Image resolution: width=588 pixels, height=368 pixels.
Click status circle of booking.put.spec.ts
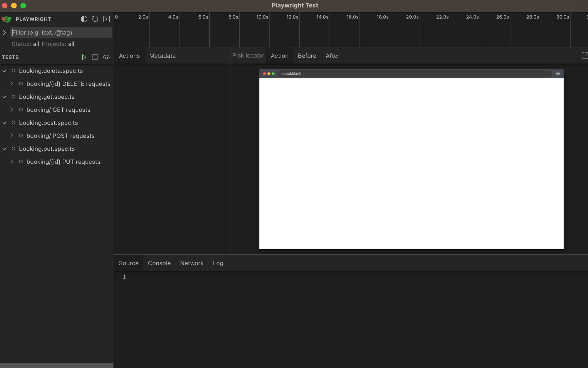(13, 149)
